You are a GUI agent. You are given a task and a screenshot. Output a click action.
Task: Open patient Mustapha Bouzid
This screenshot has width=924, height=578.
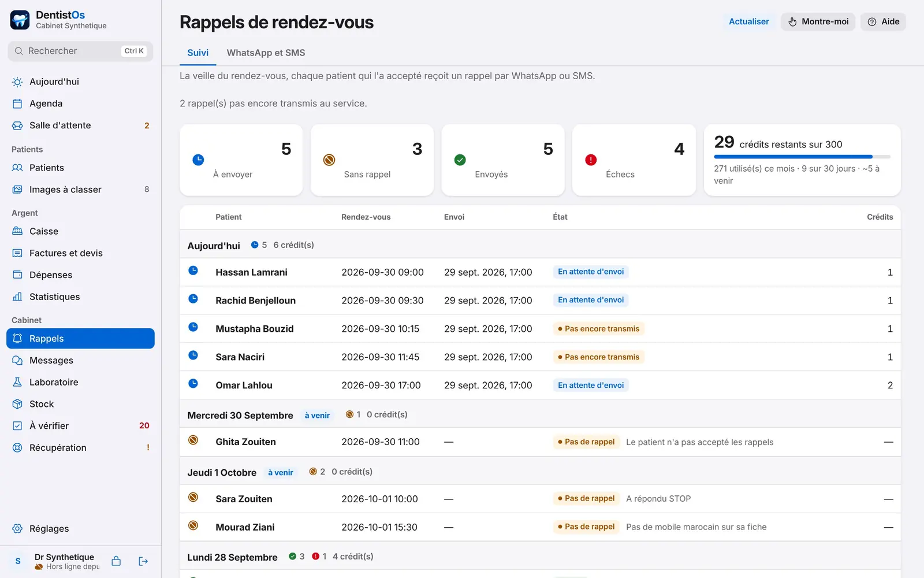(x=255, y=329)
